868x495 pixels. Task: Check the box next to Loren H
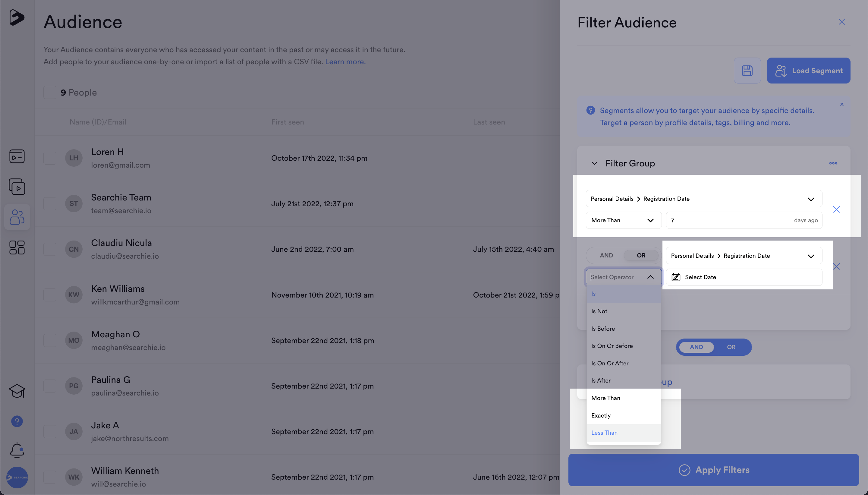(50, 158)
